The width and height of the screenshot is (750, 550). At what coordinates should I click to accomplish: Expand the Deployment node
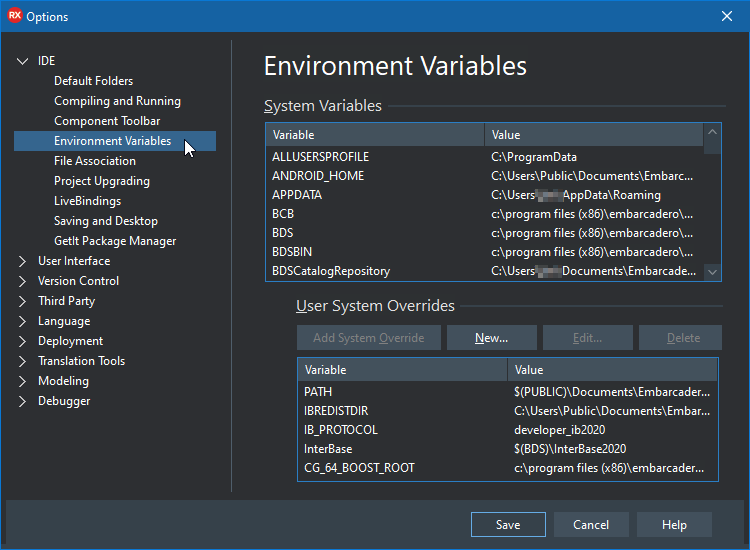click(x=22, y=341)
